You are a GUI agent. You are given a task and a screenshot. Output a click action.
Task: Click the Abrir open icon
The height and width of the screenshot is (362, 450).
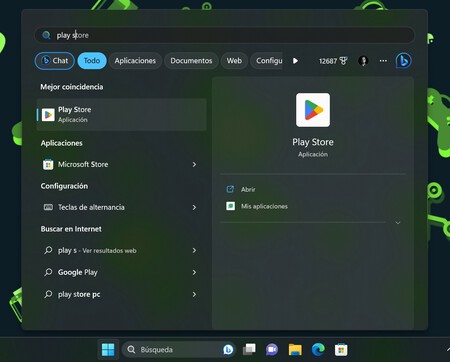click(230, 189)
